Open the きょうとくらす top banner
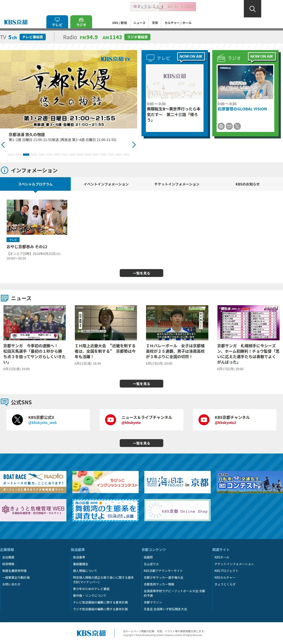Screen dimensions: 283x644 coord(163,7)
